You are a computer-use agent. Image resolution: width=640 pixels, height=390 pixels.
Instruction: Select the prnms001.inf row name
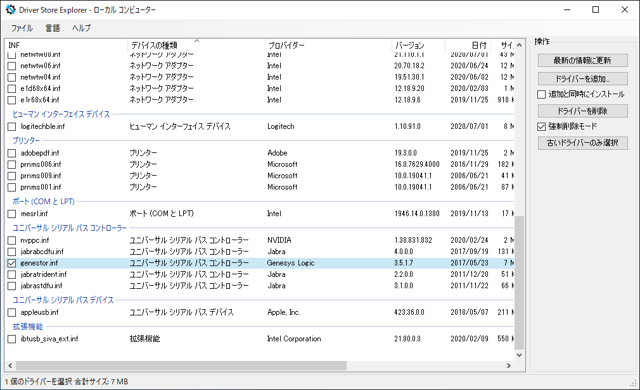click(x=41, y=187)
